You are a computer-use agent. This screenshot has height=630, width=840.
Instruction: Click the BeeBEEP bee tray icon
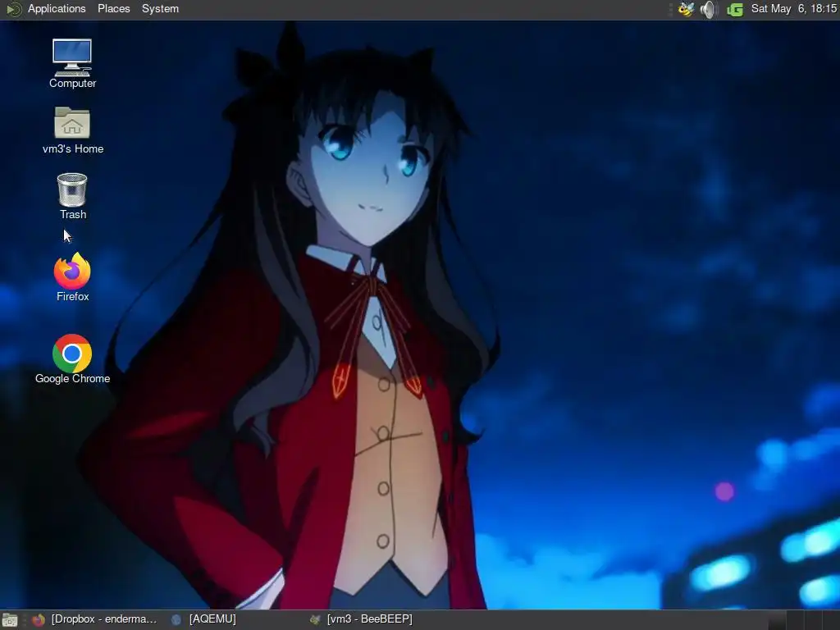pos(687,9)
